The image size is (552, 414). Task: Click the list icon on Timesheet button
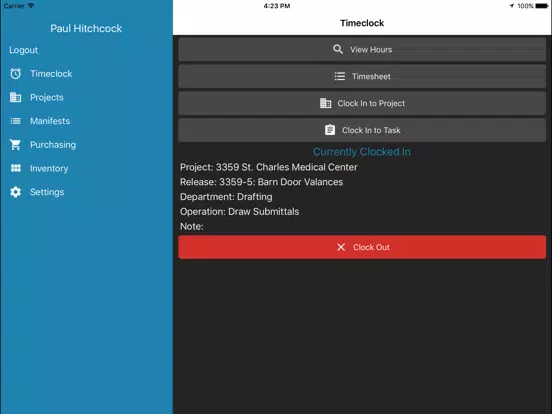tap(340, 76)
